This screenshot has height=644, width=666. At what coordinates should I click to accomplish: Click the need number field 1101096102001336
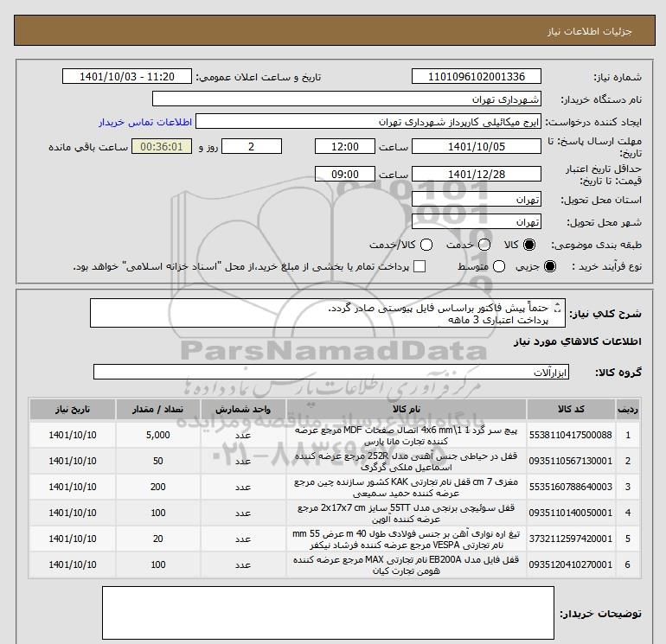476,76
